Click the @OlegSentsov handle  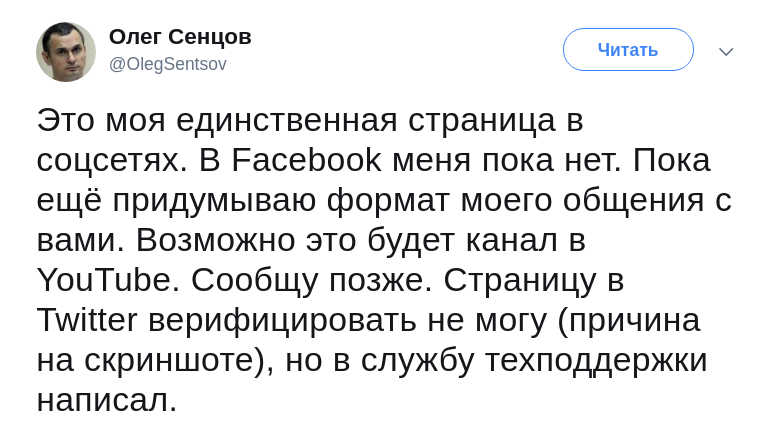(x=168, y=64)
